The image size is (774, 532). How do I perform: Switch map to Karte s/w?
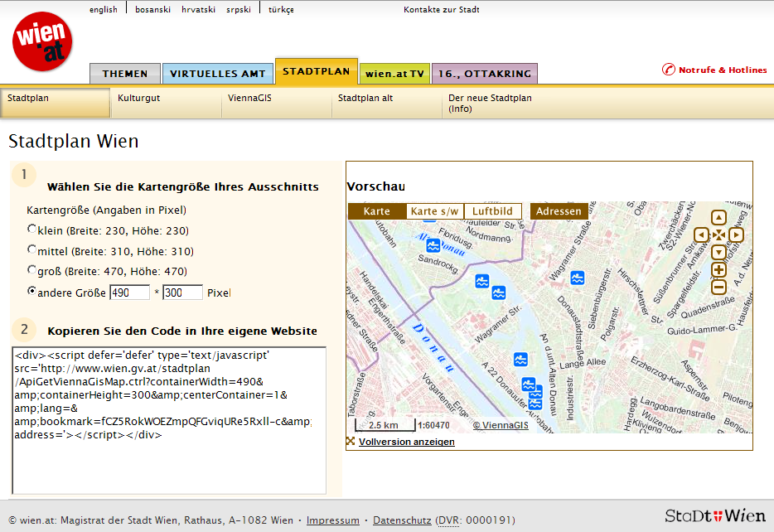tap(434, 211)
